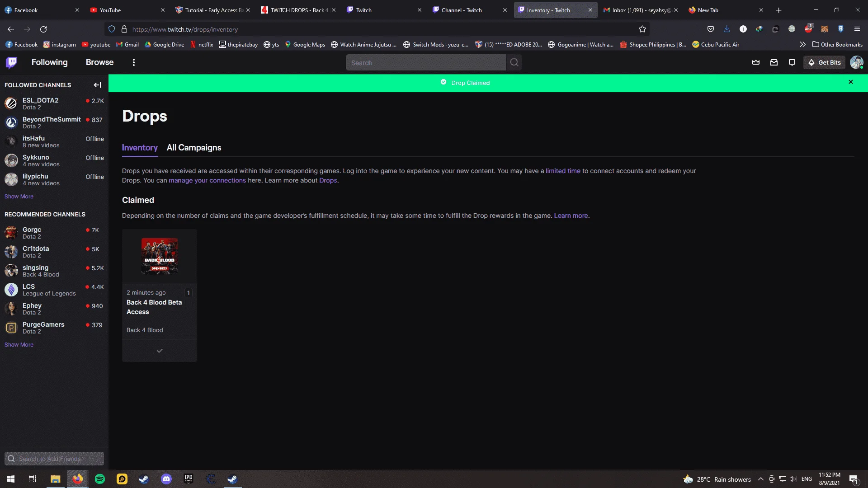868x488 pixels.
Task: Click the search magnifier button
Action: (x=514, y=62)
